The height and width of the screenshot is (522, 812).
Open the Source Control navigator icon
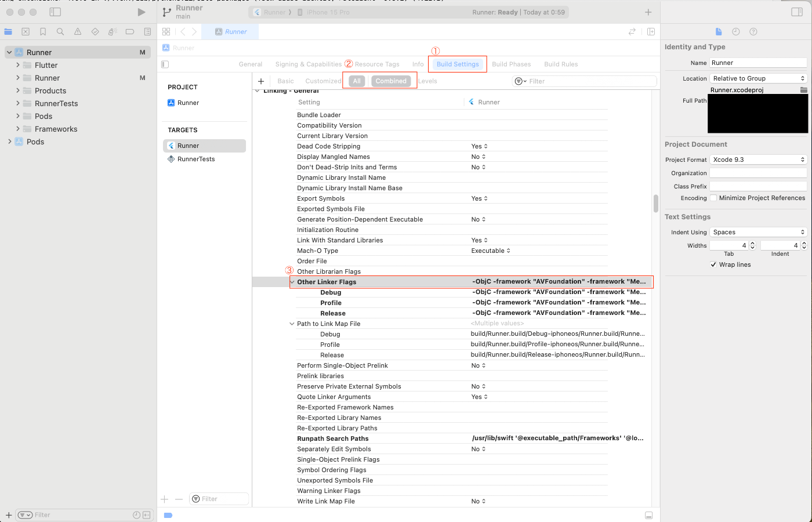(x=26, y=32)
